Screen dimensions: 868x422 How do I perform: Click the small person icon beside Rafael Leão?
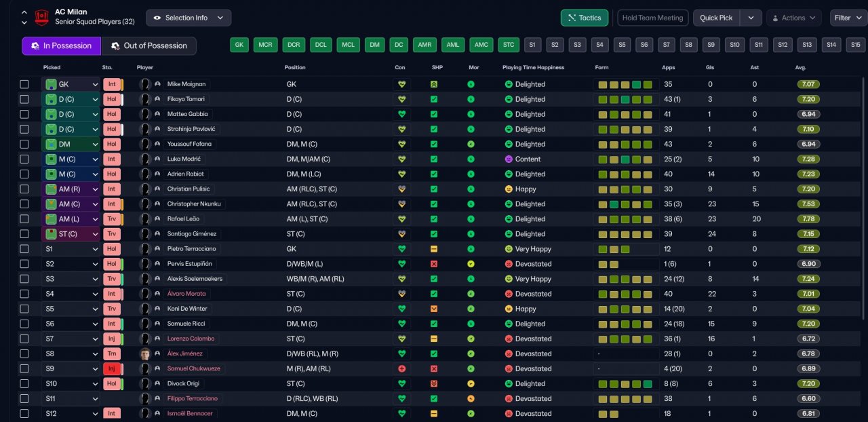[x=158, y=219]
